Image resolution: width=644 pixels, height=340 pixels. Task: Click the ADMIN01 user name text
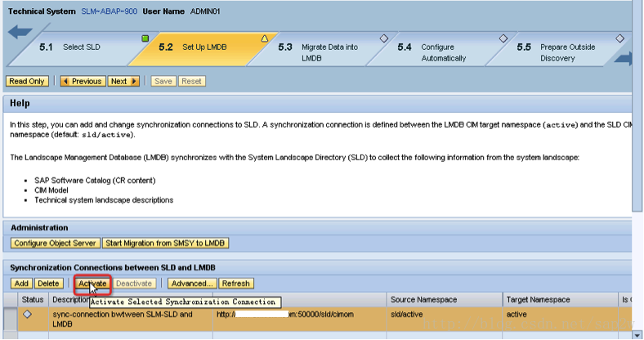205,11
